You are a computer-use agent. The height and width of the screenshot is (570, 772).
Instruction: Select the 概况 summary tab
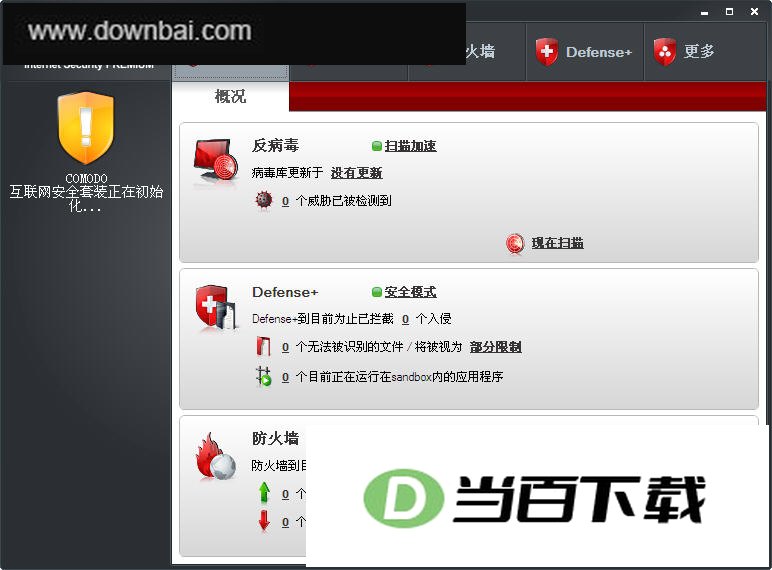coord(230,96)
